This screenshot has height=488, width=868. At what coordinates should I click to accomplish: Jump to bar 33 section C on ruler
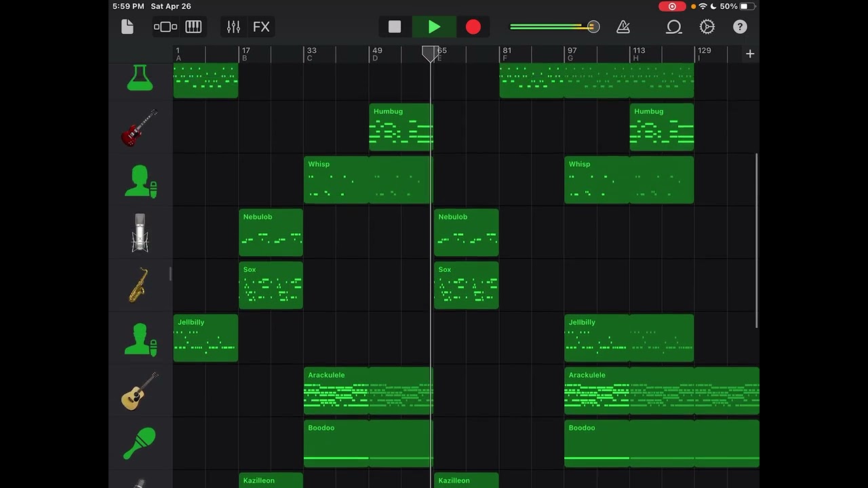(x=311, y=54)
